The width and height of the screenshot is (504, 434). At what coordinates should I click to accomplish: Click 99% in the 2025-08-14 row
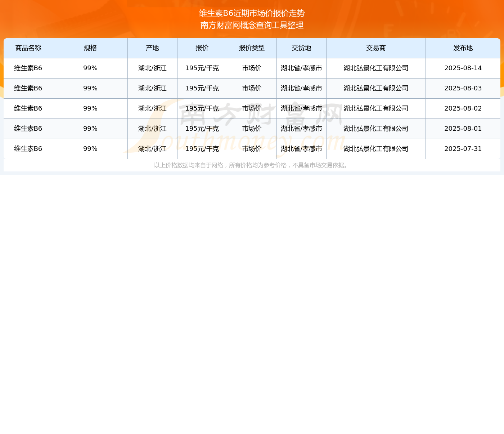tap(90, 68)
